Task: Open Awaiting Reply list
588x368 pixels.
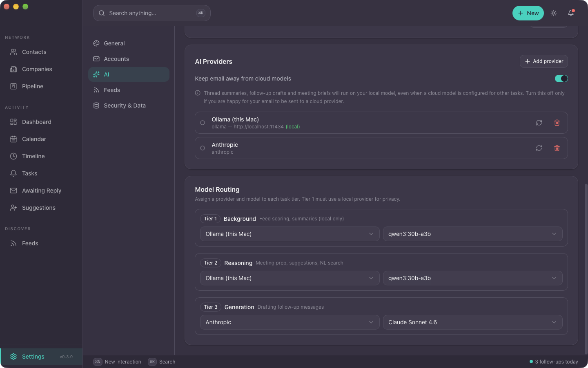Action: (41, 191)
